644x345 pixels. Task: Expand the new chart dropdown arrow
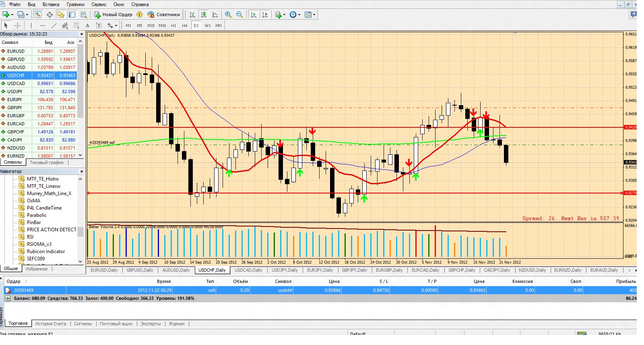(12, 15)
